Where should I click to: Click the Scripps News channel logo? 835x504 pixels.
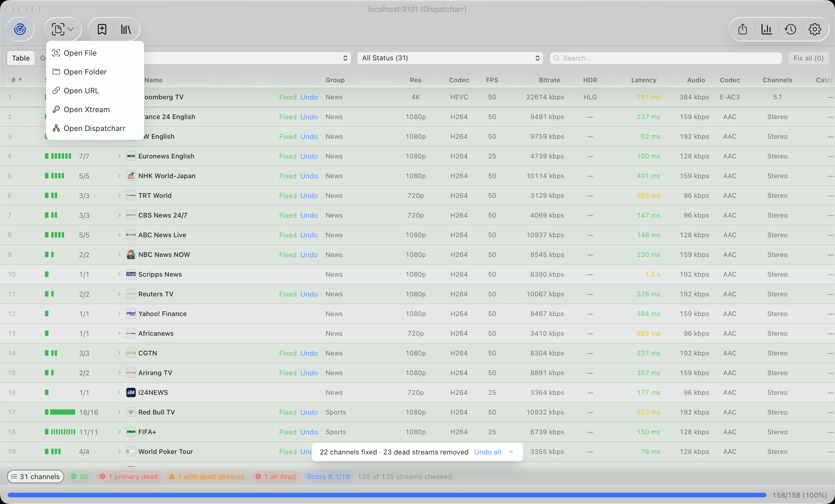131,274
